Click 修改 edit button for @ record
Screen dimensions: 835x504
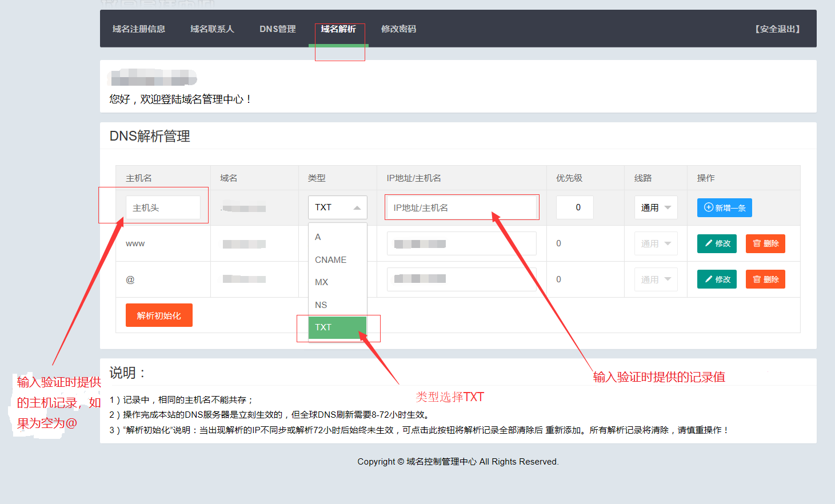(x=717, y=279)
